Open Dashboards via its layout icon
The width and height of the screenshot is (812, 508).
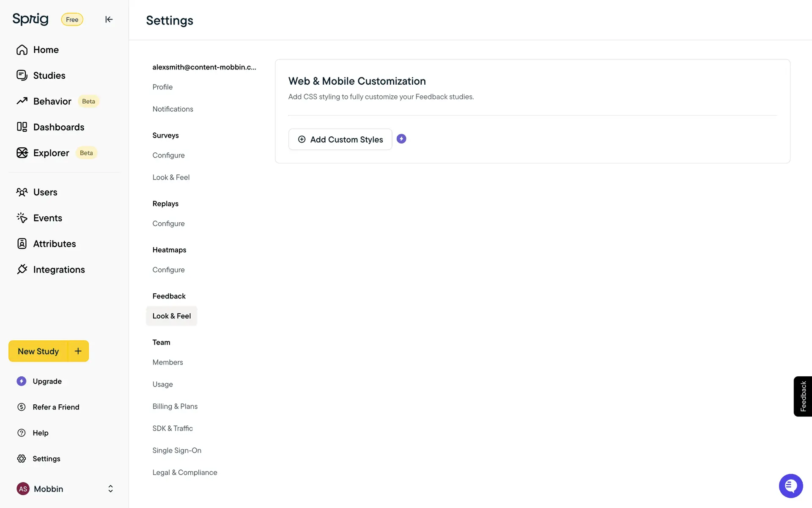[22, 127]
